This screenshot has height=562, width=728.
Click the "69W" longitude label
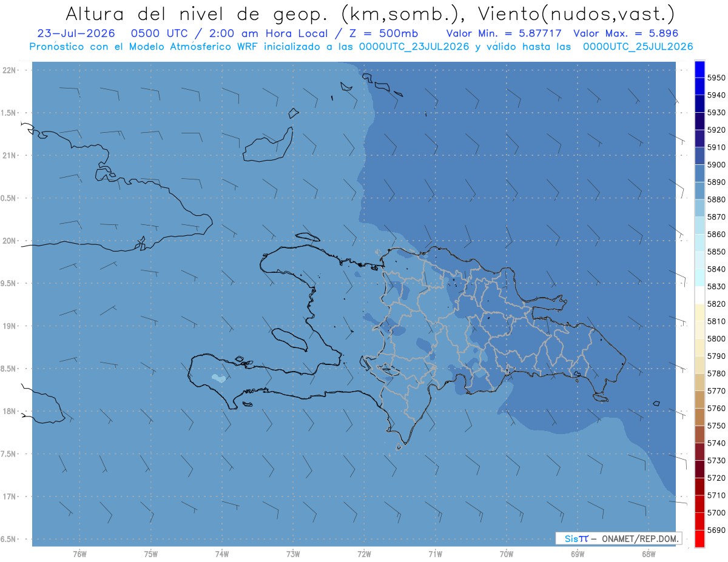point(578,554)
